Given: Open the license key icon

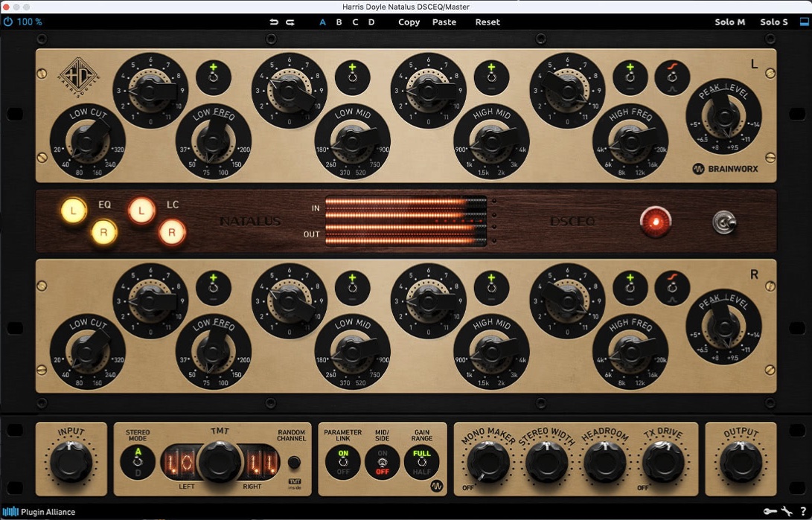Looking at the screenshot, I should (x=770, y=511).
